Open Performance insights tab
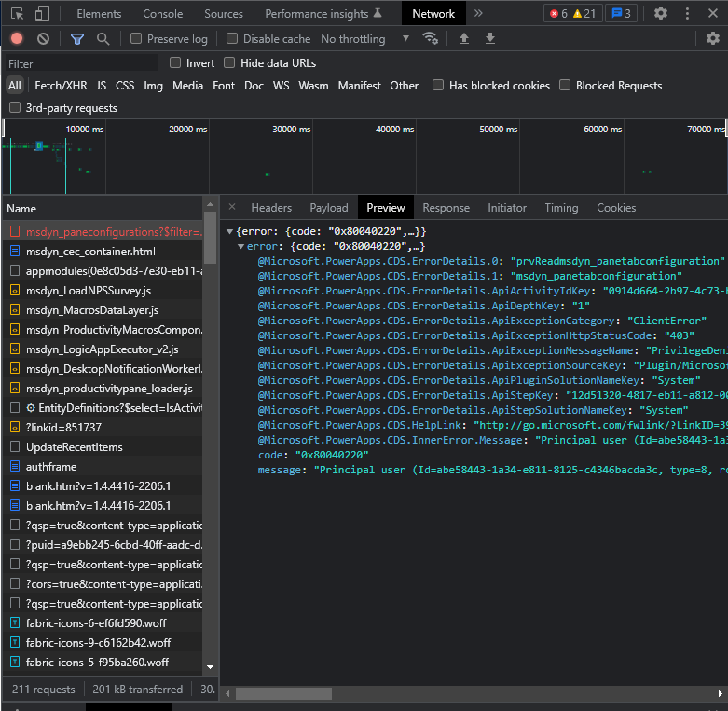 tap(323, 14)
